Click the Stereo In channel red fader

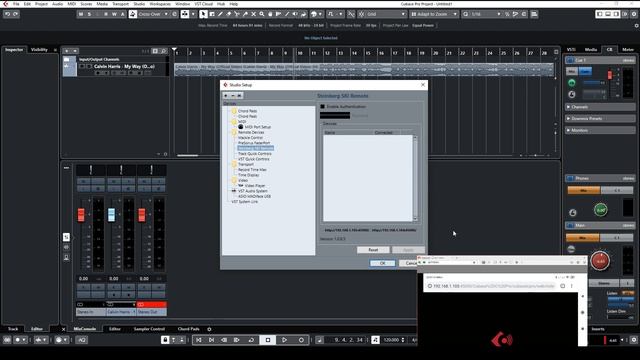(81, 215)
